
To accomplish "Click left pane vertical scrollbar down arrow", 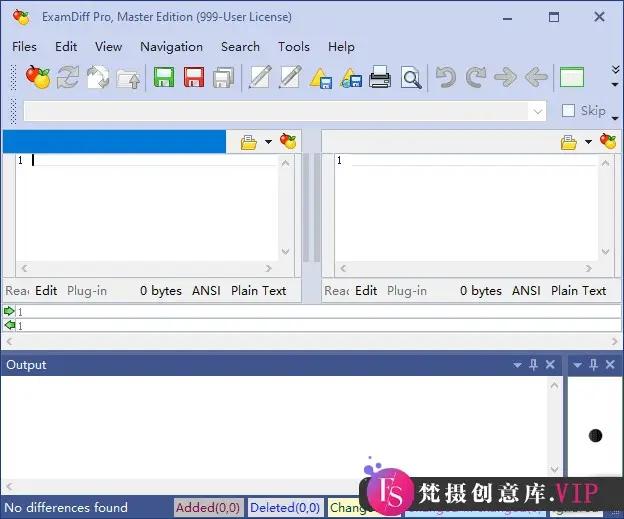I will coord(285,252).
